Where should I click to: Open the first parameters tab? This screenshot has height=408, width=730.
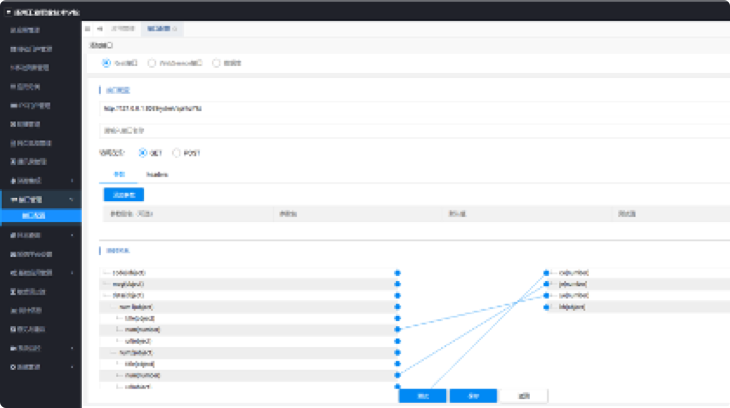pyautogui.click(x=119, y=175)
